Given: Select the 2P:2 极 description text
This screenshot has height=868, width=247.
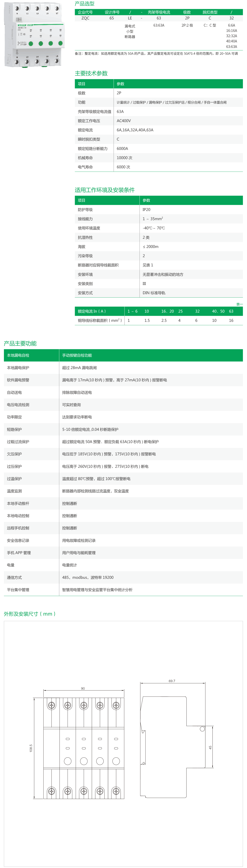Looking at the screenshot, I should click(187, 25).
